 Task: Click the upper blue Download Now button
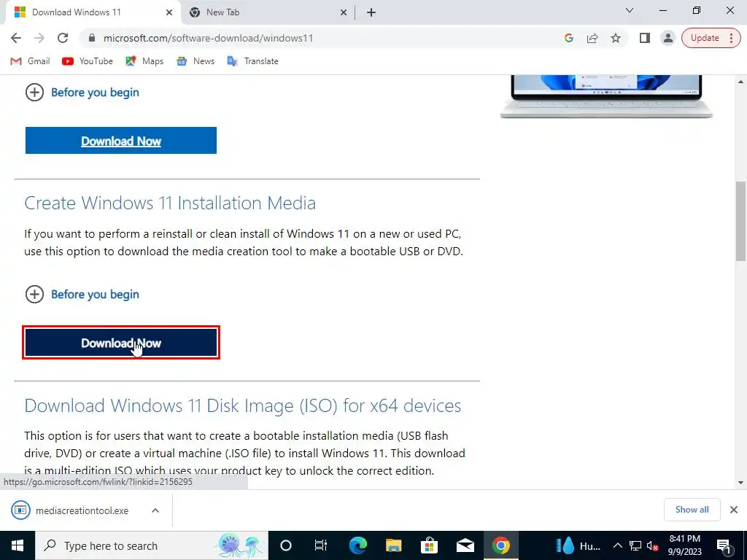(121, 141)
